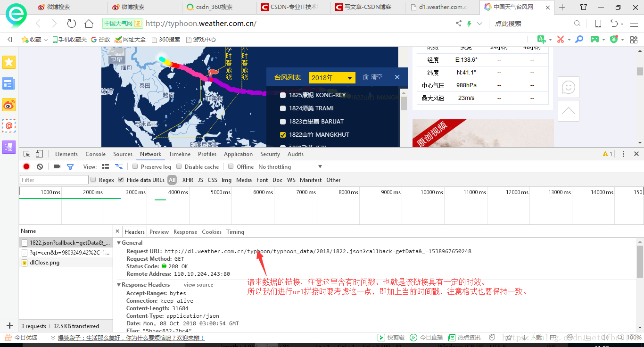Clear the network log icon

(40, 166)
